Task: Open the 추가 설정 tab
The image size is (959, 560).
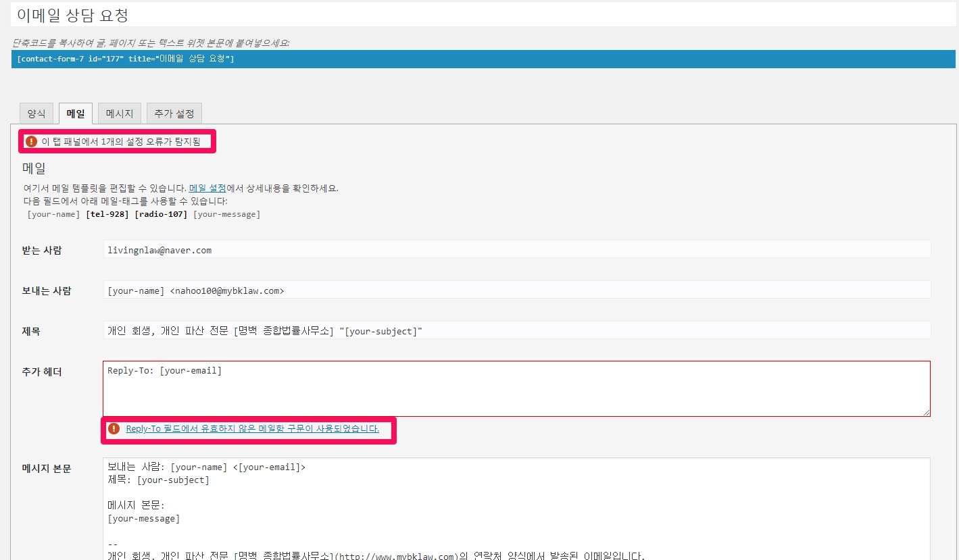Action: point(174,113)
